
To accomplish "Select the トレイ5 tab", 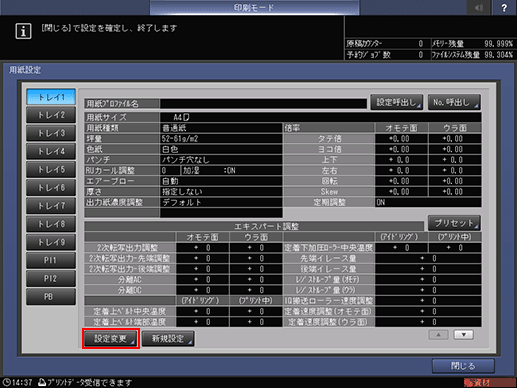I will click(51, 170).
